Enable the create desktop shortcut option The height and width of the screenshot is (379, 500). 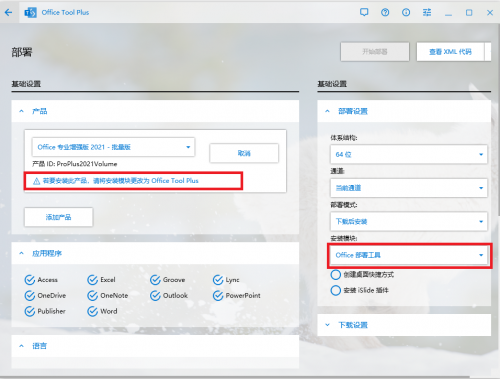pyautogui.click(x=336, y=275)
